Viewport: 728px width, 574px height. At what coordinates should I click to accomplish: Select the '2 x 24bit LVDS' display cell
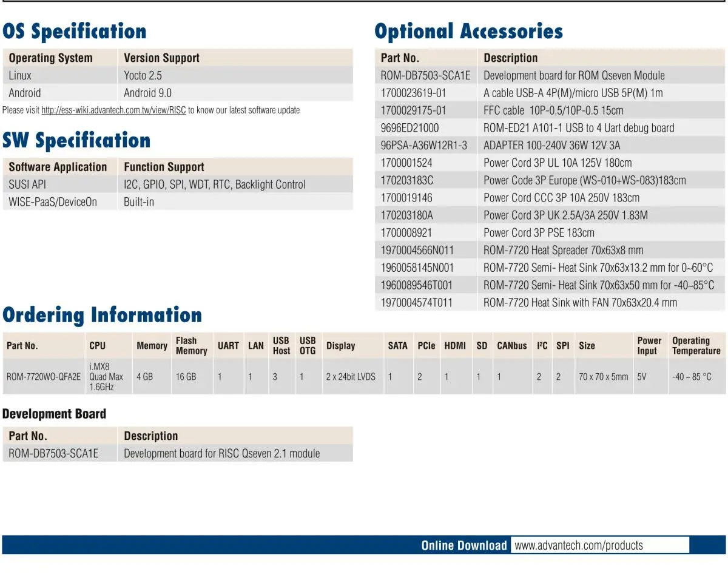(351, 376)
